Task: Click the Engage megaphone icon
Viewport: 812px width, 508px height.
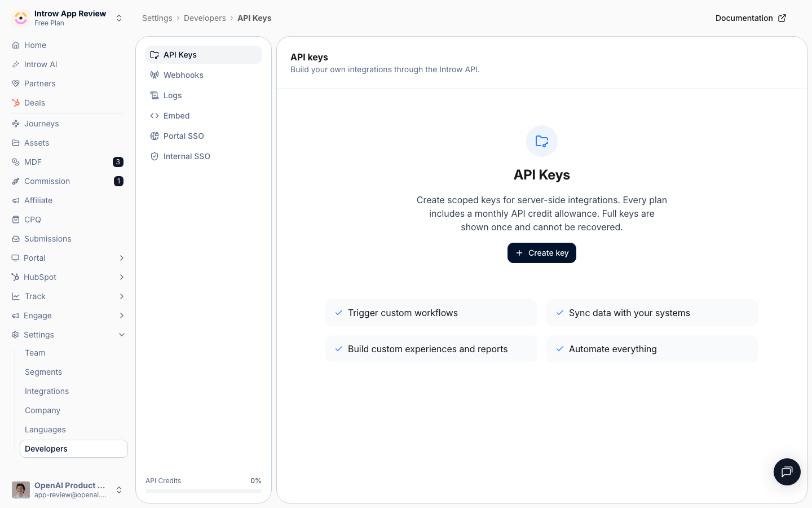Action: pos(15,316)
